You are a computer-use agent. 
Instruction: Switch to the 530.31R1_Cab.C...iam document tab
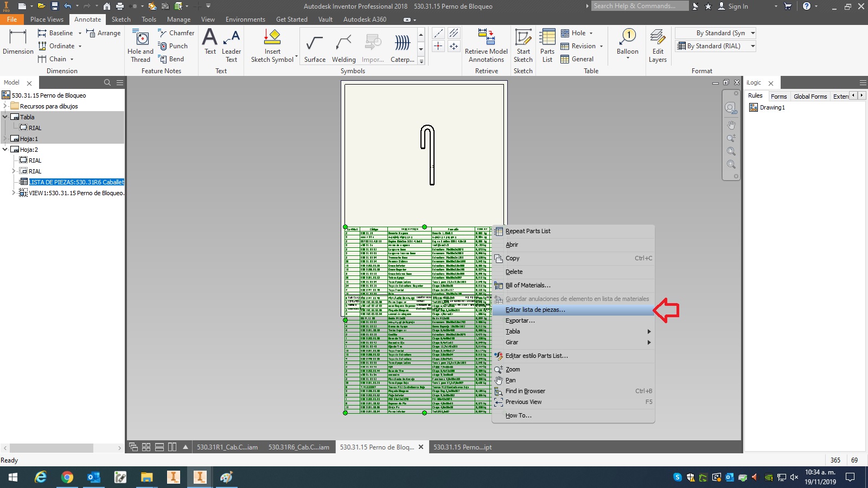click(227, 447)
